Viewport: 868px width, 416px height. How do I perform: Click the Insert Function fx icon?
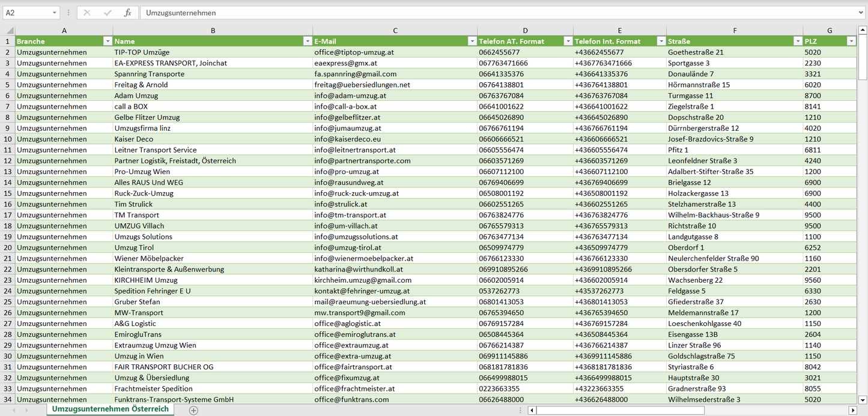(127, 13)
